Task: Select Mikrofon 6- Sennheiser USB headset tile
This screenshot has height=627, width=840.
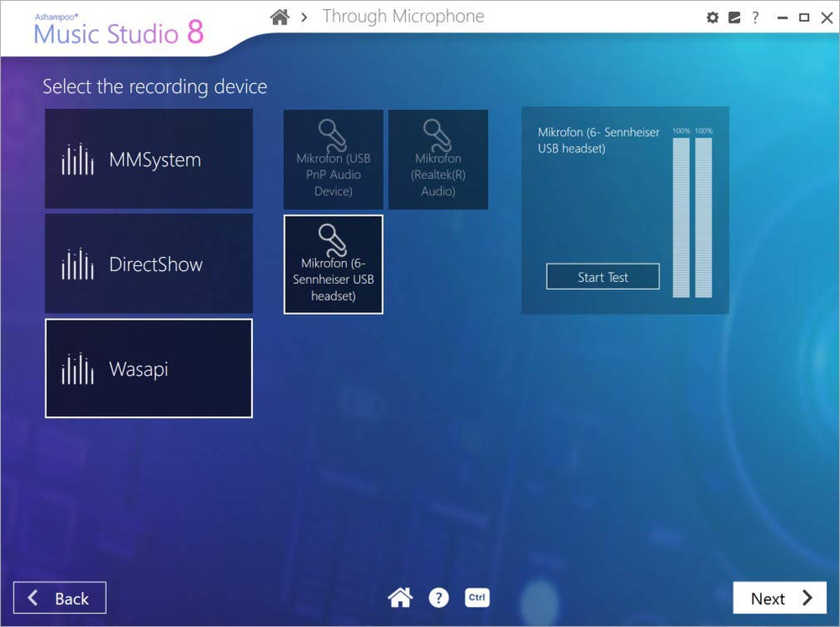Action: 333,264
